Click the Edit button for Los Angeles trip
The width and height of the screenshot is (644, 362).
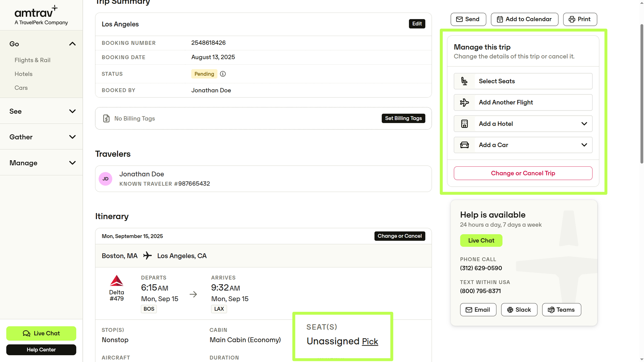[417, 24]
